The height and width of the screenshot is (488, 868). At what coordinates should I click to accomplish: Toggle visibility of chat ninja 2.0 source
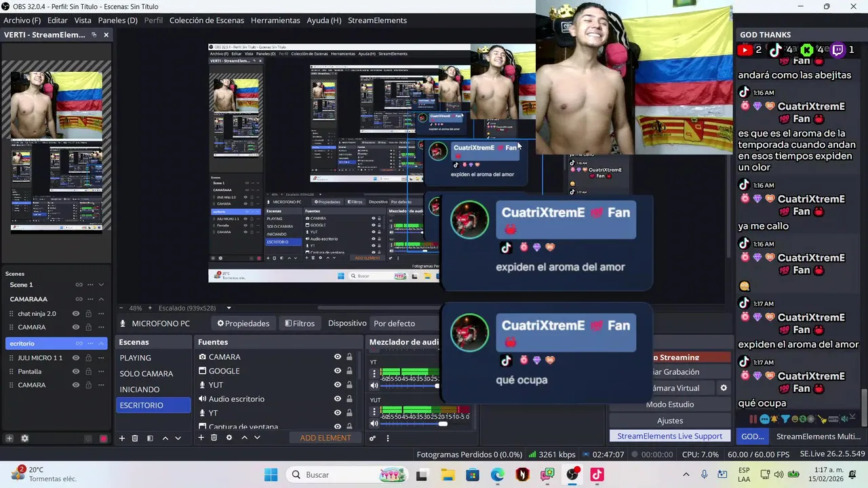[76, 314]
